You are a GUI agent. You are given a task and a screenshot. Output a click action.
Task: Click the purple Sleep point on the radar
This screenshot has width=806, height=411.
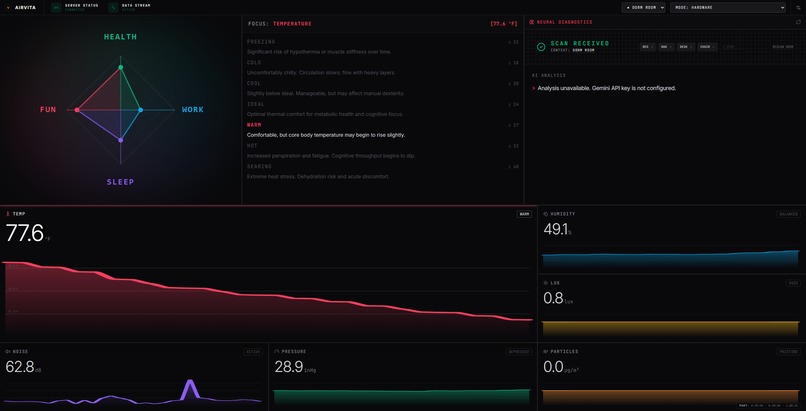[121, 140]
